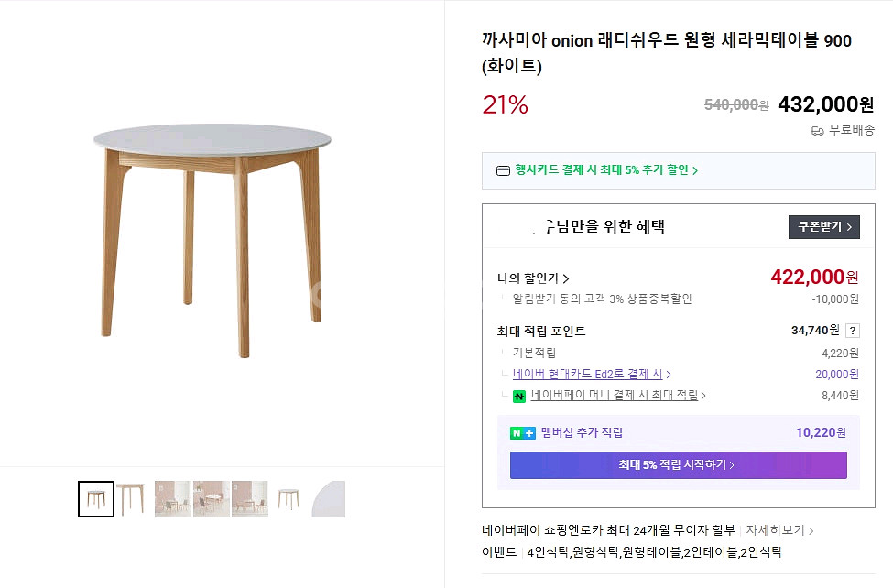
Task: Click the green Naver Pay money icon
Action: [519, 397]
